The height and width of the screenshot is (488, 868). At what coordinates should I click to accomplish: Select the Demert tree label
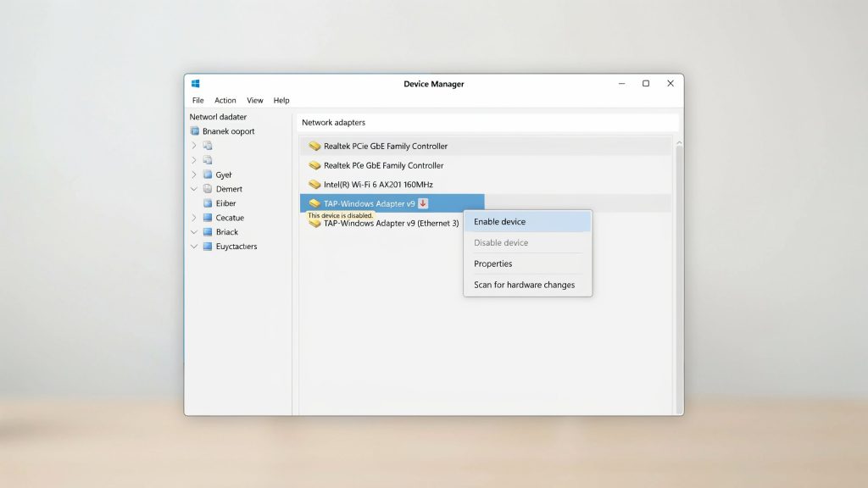[x=229, y=189]
